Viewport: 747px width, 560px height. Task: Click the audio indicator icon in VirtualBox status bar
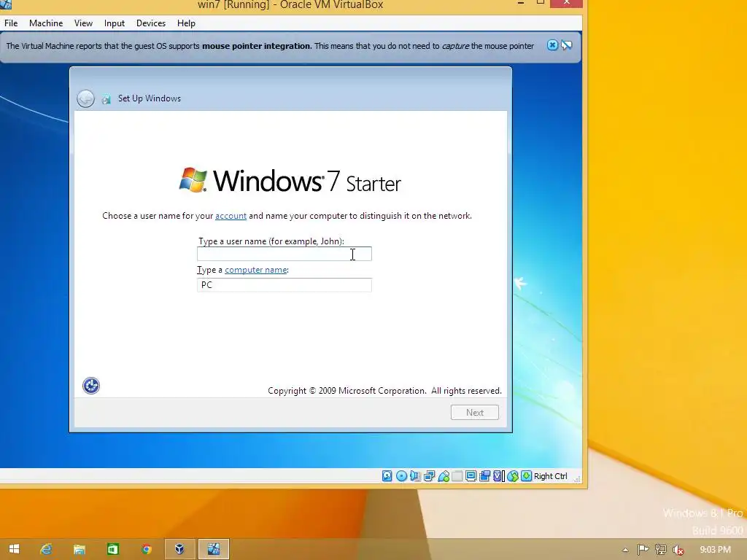tap(415, 475)
